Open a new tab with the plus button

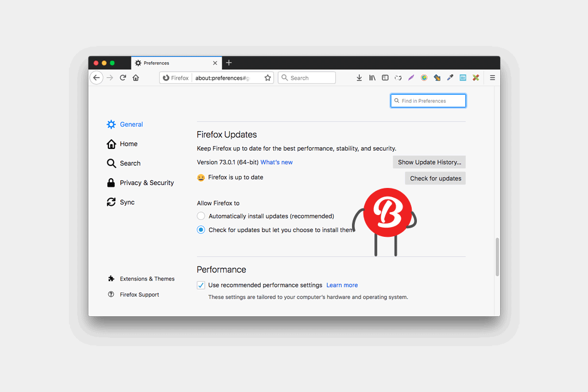coord(229,63)
